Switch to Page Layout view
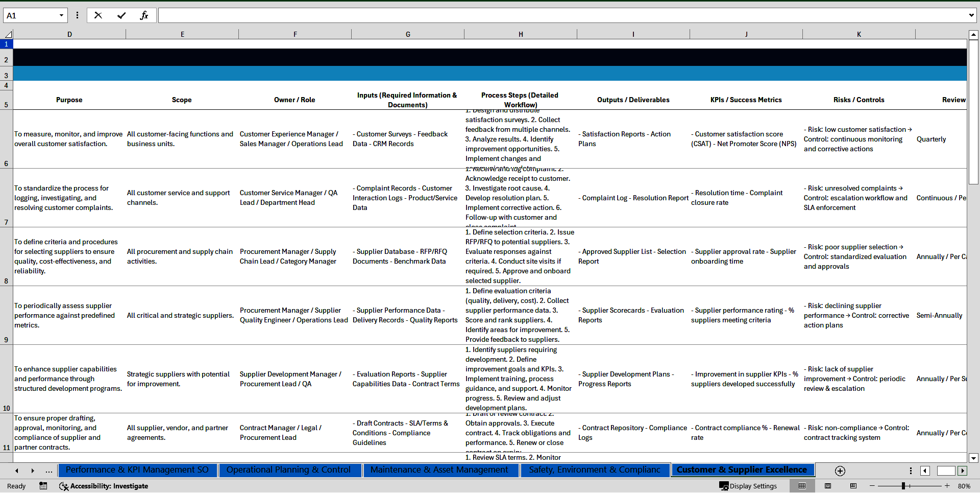Screen dimensions: 980x493 (x=828, y=486)
